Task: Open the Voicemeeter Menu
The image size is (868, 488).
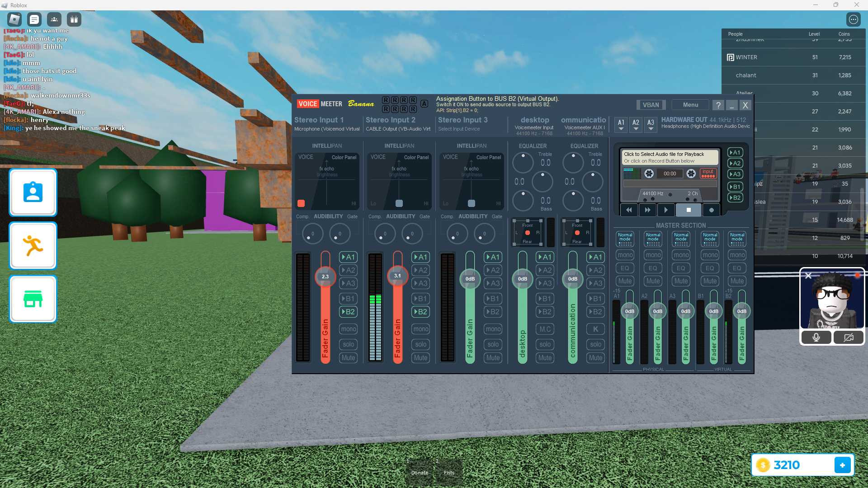Action: coord(690,105)
